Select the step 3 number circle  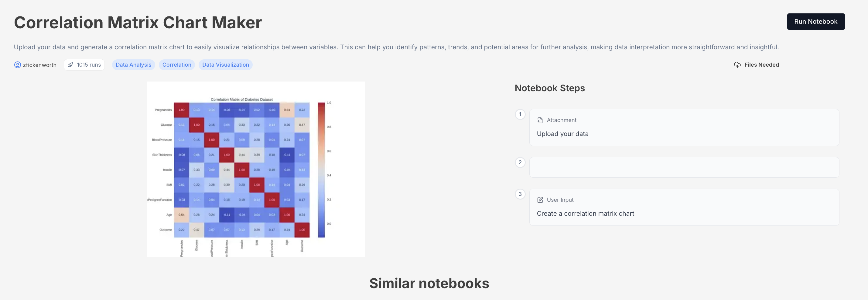click(x=520, y=194)
